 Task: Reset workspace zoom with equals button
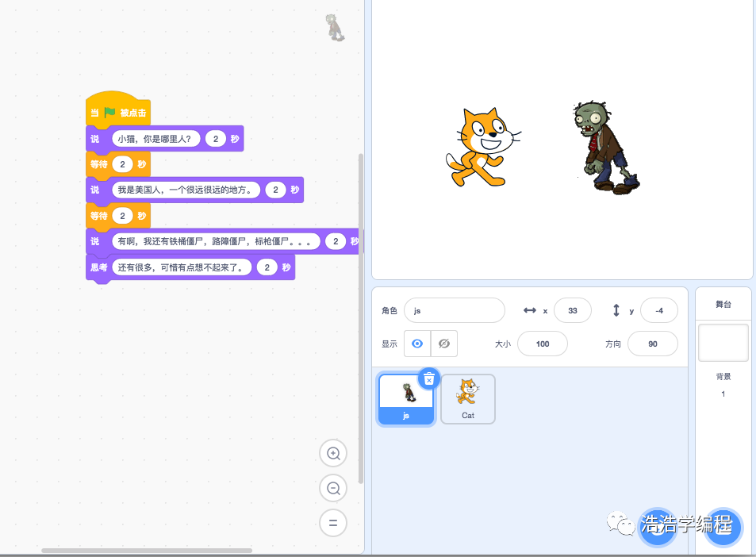tap(333, 523)
